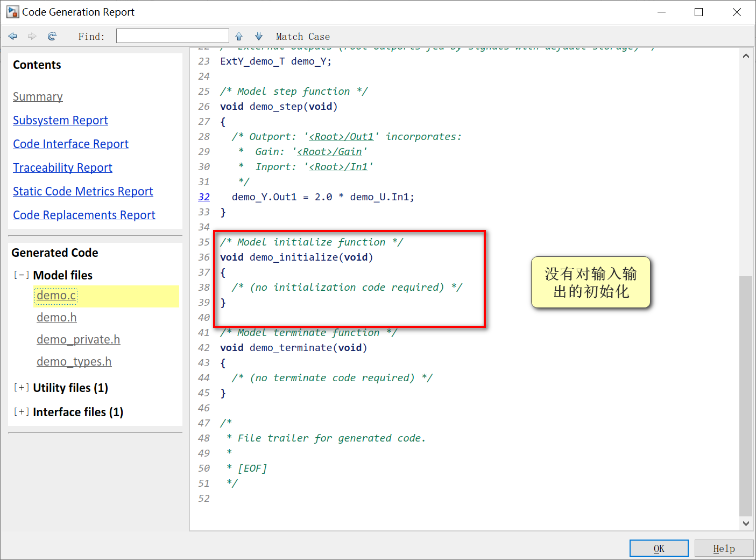
Task: Expand the Utility files section
Action: pyautogui.click(x=22, y=388)
